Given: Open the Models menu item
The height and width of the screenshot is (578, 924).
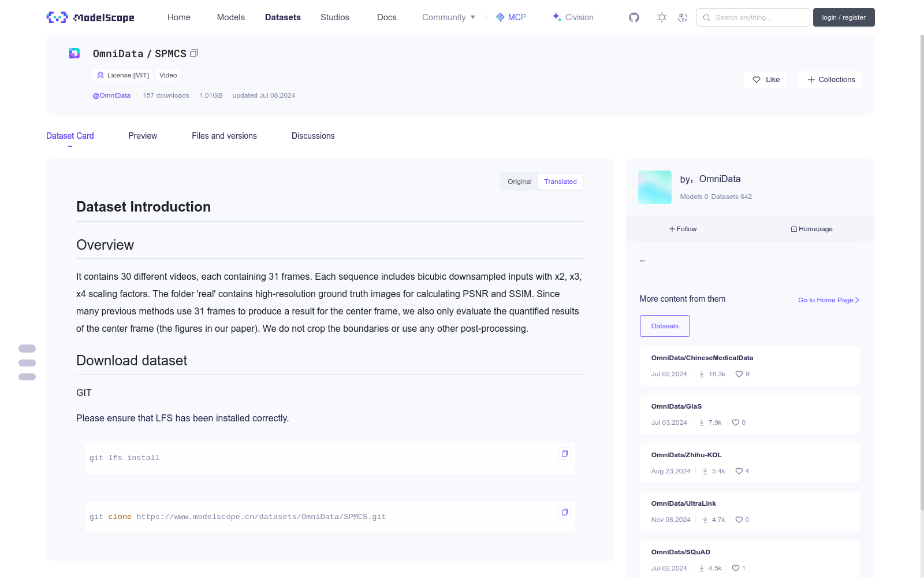Looking at the screenshot, I should coord(231,17).
